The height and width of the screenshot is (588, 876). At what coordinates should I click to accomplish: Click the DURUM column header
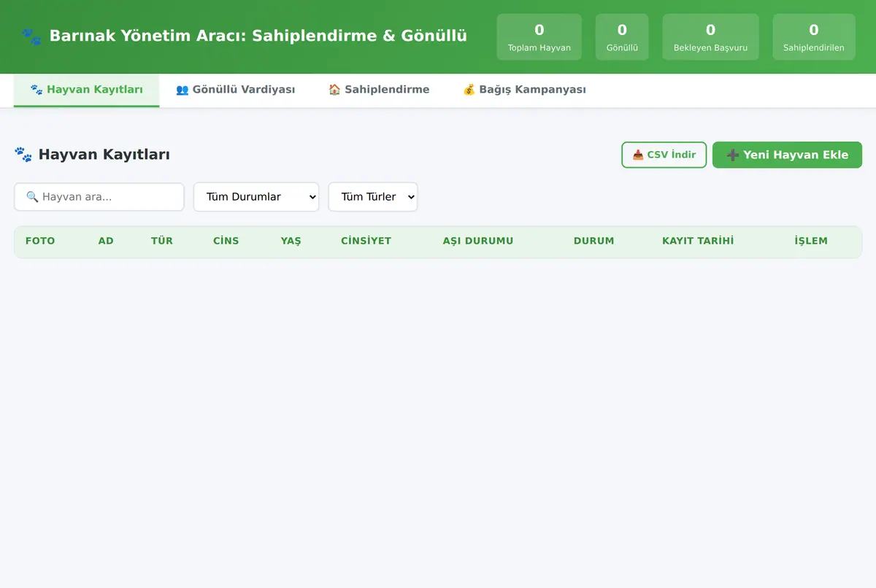pos(593,241)
